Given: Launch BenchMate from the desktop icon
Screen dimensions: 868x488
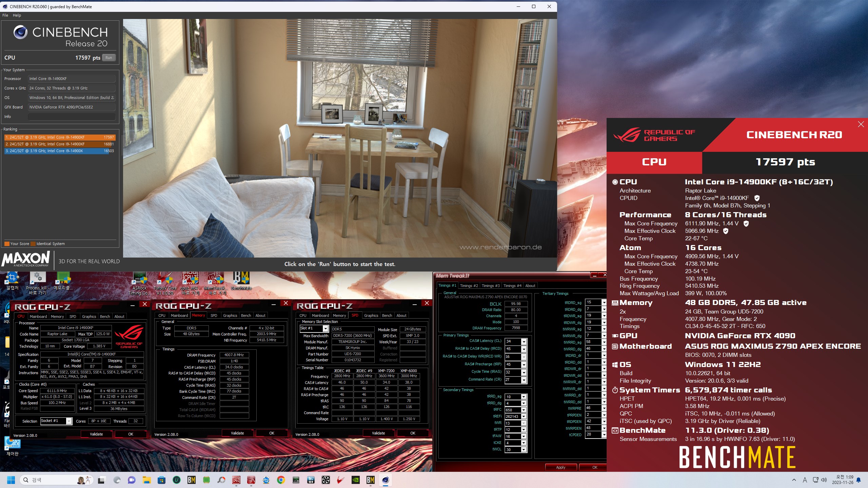Looking at the screenshot, I should tap(241, 281).
